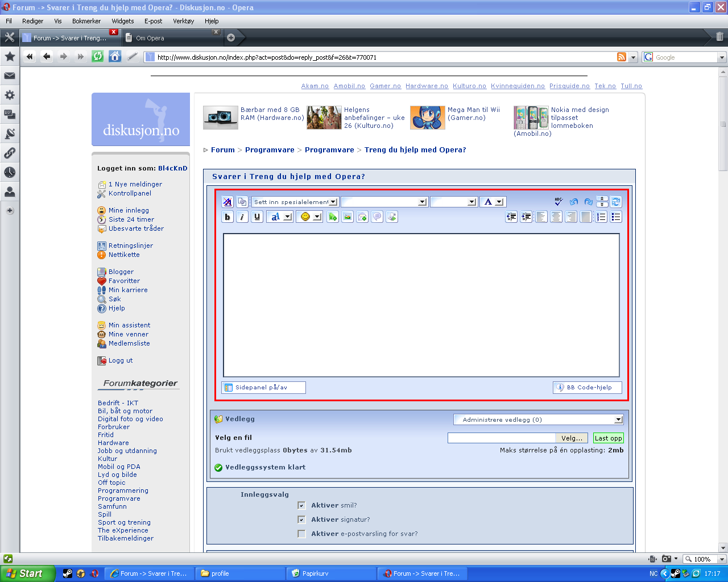Toggle bold formatting in the post editor
The height and width of the screenshot is (582, 728).
(x=227, y=217)
